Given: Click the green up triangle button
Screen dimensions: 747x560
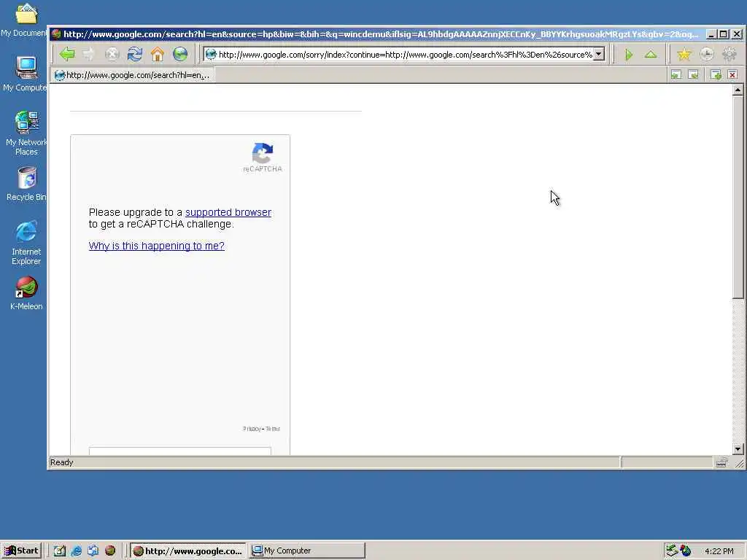Looking at the screenshot, I should click(651, 54).
